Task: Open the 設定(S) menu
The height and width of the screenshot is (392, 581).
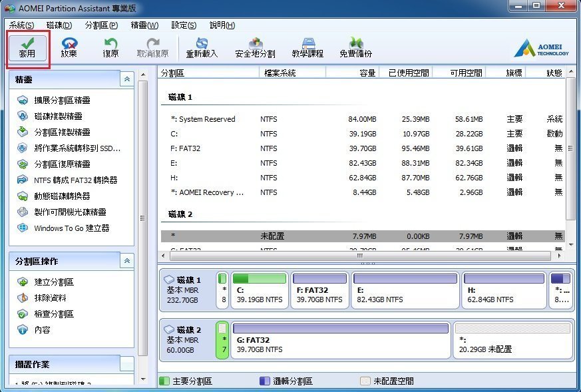Action: (x=184, y=25)
